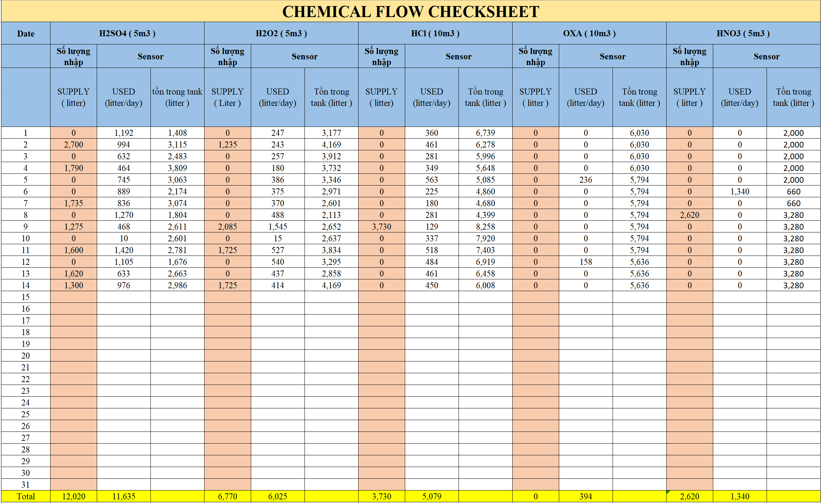Screen dimensions: 821x504
Task: Click the H2SO4 tank cell 3,115
Action: [x=177, y=145]
